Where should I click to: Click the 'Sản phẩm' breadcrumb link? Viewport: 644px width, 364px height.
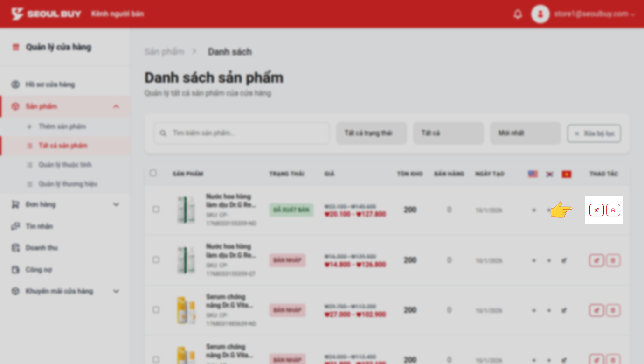164,51
